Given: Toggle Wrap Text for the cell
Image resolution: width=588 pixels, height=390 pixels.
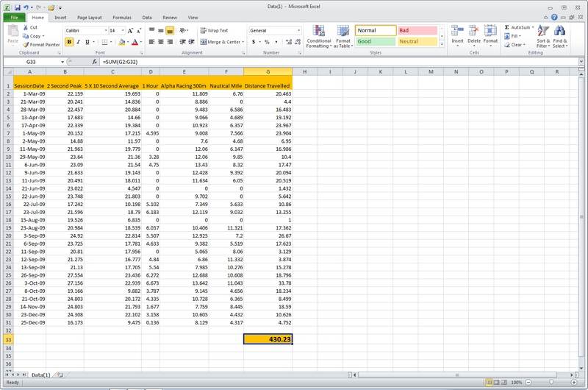Looking at the screenshot, I should 214,31.
